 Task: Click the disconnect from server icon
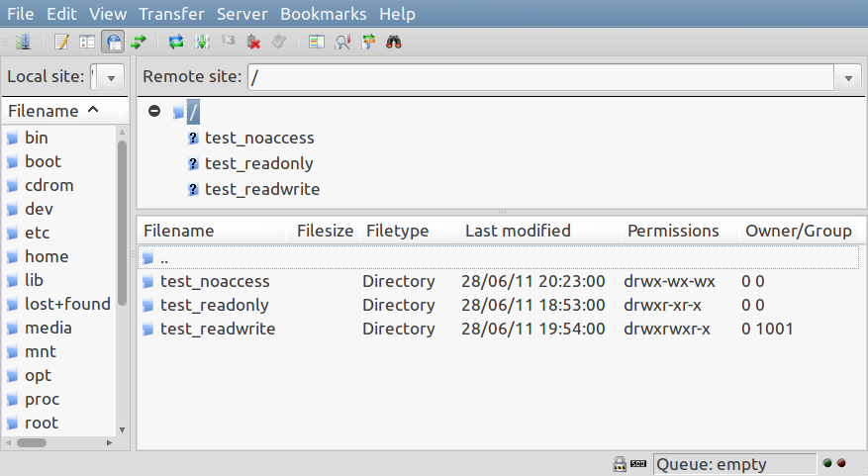[x=253, y=42]
